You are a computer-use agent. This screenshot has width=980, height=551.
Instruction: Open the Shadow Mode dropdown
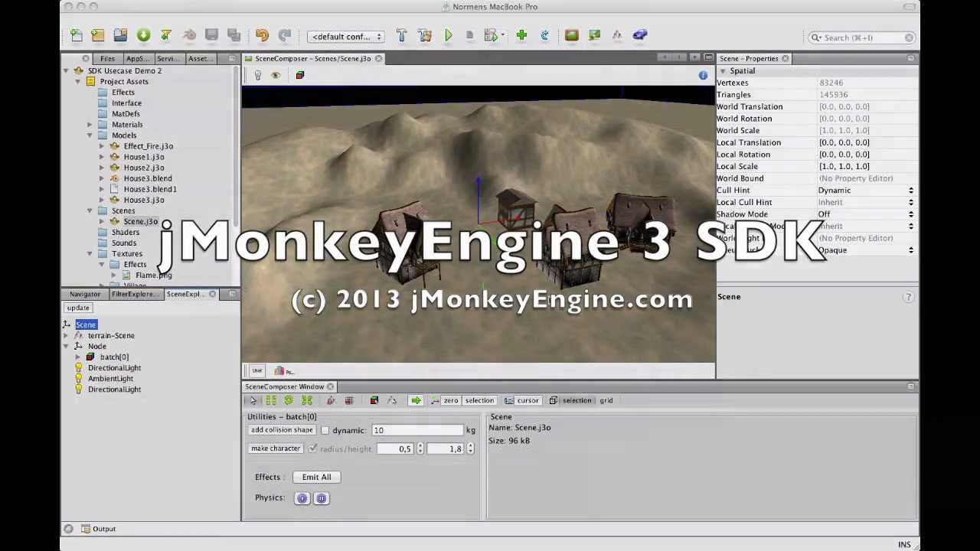click(x=866, y=214)
